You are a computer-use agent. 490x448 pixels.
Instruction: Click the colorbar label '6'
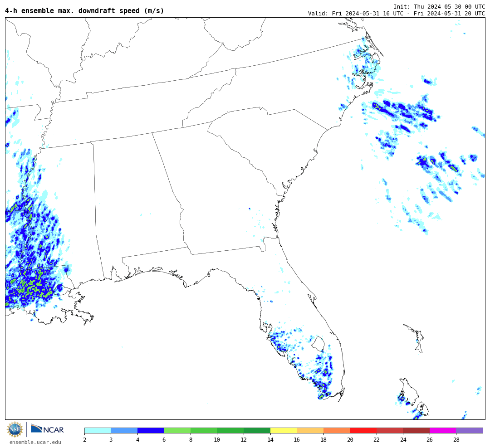[x=164, y=439]
